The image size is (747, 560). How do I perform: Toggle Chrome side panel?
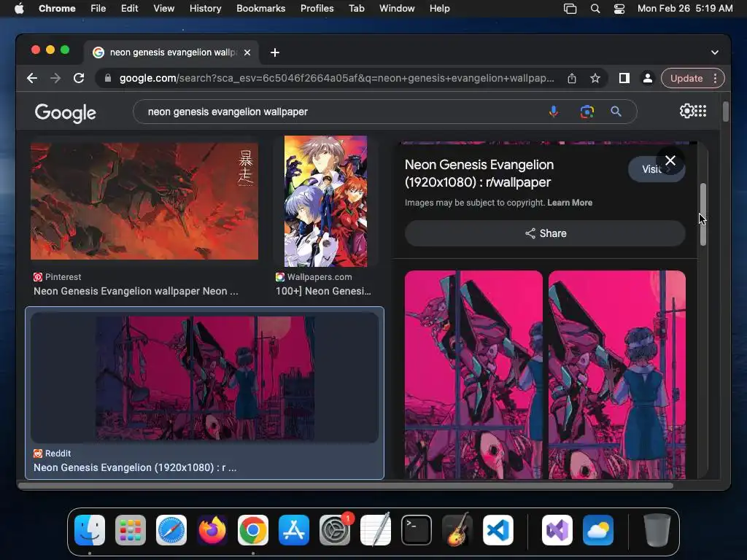click(624, 78)
